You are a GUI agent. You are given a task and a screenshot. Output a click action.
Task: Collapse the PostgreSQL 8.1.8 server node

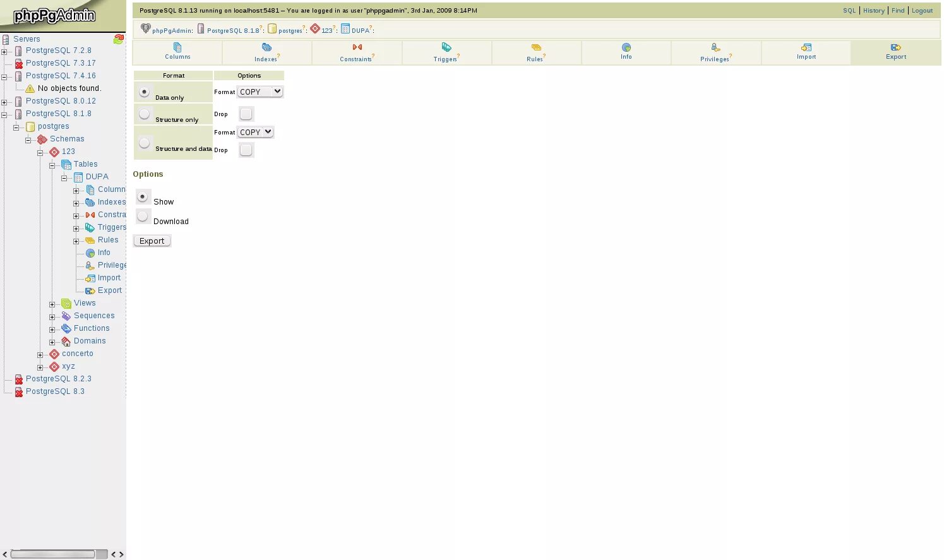click(x=4, y=115)
